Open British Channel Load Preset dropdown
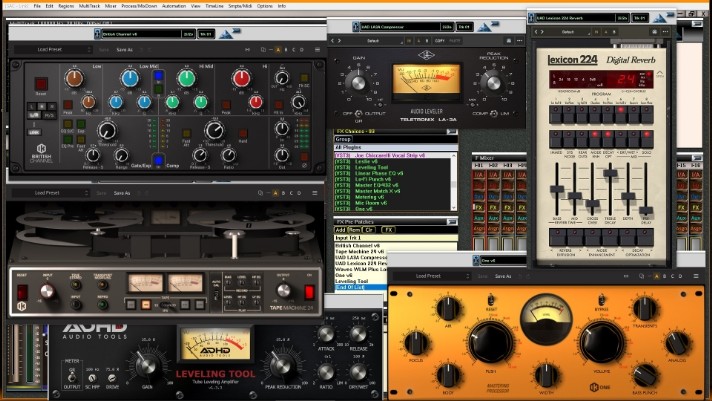712x401 pixels. 53,49
